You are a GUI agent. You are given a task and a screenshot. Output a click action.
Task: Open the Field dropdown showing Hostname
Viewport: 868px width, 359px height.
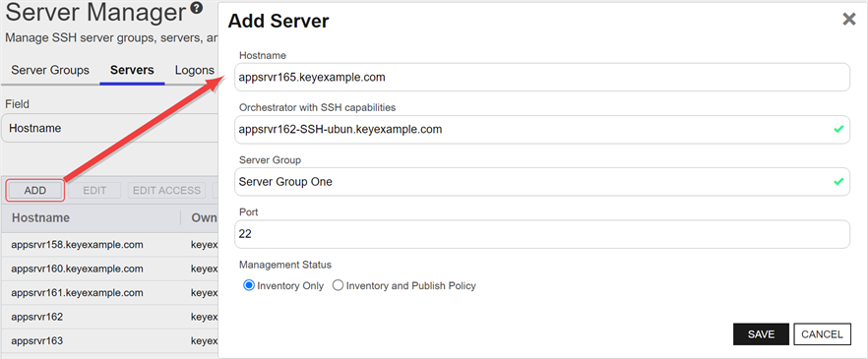pos(109,128)
